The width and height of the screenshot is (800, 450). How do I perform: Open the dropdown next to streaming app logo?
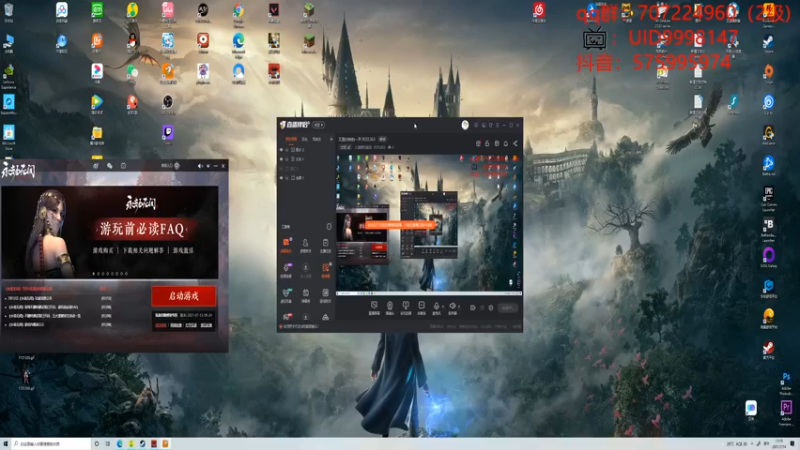tap(318, 125)
